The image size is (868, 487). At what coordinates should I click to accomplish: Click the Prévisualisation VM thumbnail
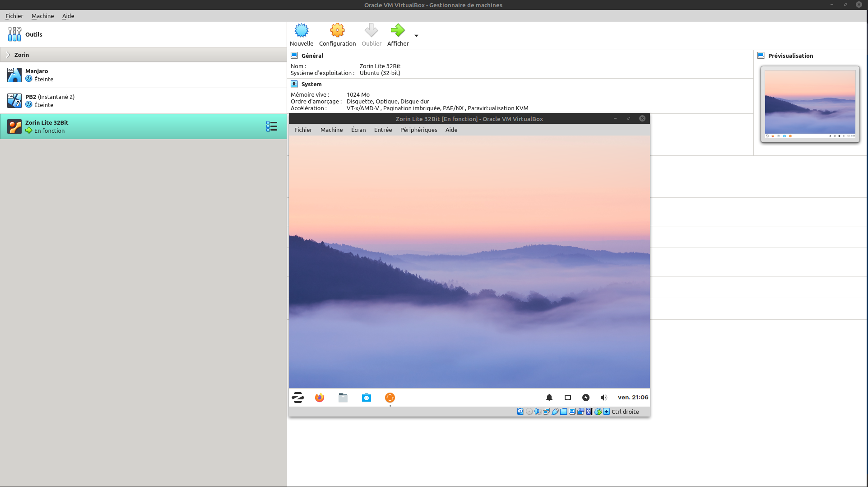(x=810, y=104)
